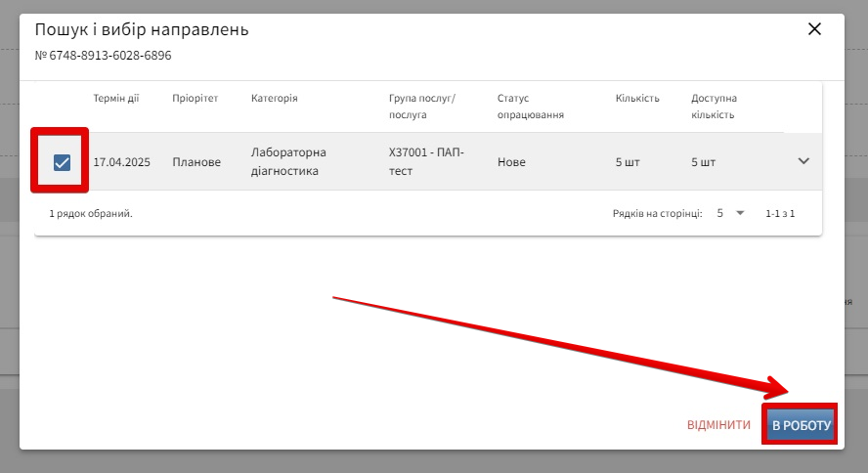The height and width of the screenshot is (473, 868).
Task: Click the В РОБОТУ button
Action: pyautogui.click(x=800, y=425)
